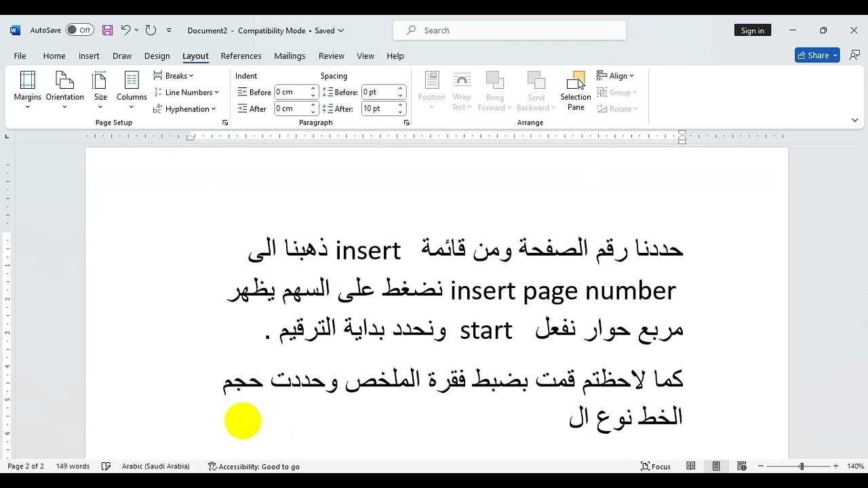Open the Page Setup dialog launcher
The height and width of the screenshot is (488, 868).
click(x=225, y=123)
